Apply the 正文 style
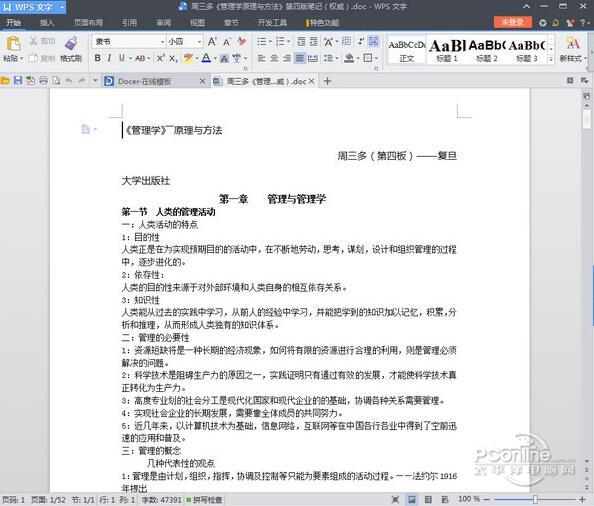This screenshot has width=594, height=506. coord(406,50)
